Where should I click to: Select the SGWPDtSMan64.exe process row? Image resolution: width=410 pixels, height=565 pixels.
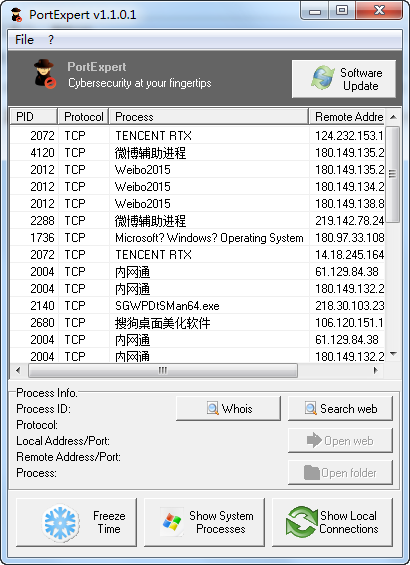coord(197,306)
